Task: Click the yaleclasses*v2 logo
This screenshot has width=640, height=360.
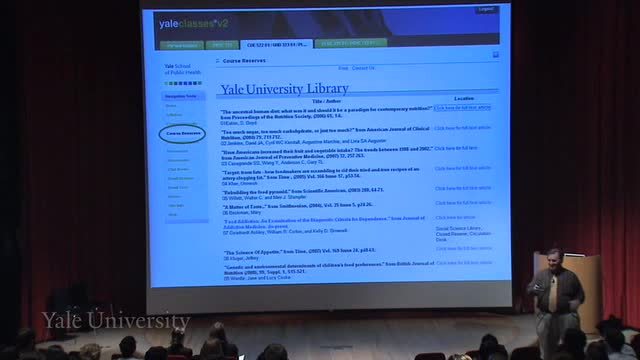Action: 193,24
